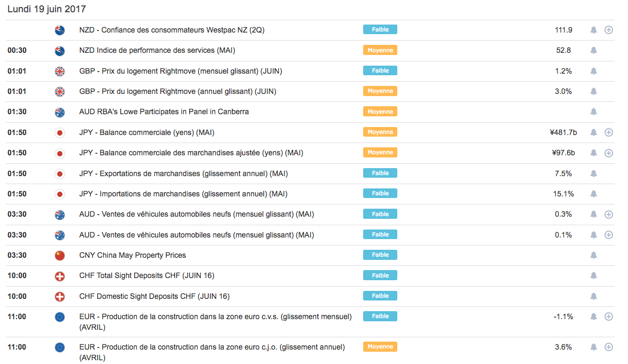Toggle alert bell for NZD Westpac consumer confidence
This screenshot has width=628, height=364.
(x=593, y=30)
